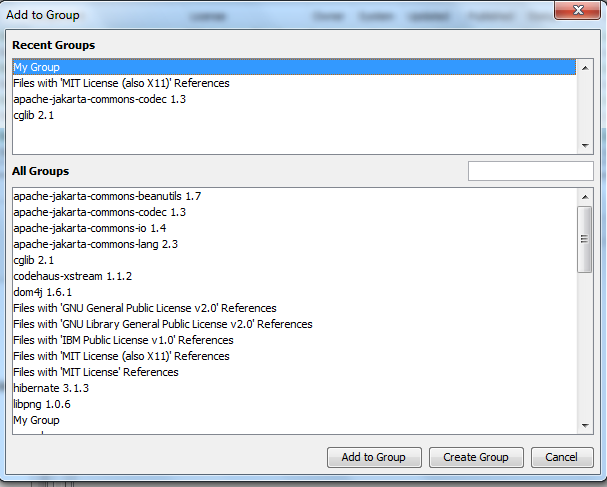This screenshot has width=607, height=487.
Task: Select libpng 1.0.6 in All Groups
Action: 42,404
